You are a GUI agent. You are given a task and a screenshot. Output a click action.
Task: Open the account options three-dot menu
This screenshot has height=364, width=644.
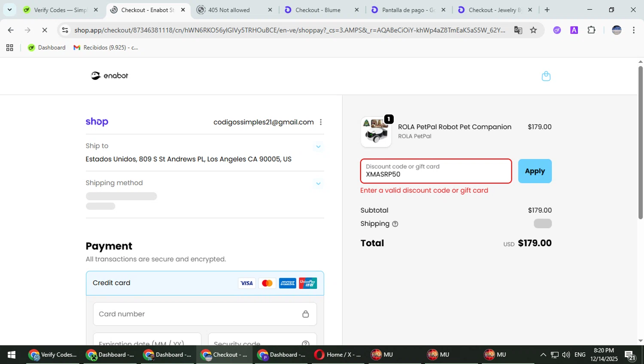click(x=321, y=122)
